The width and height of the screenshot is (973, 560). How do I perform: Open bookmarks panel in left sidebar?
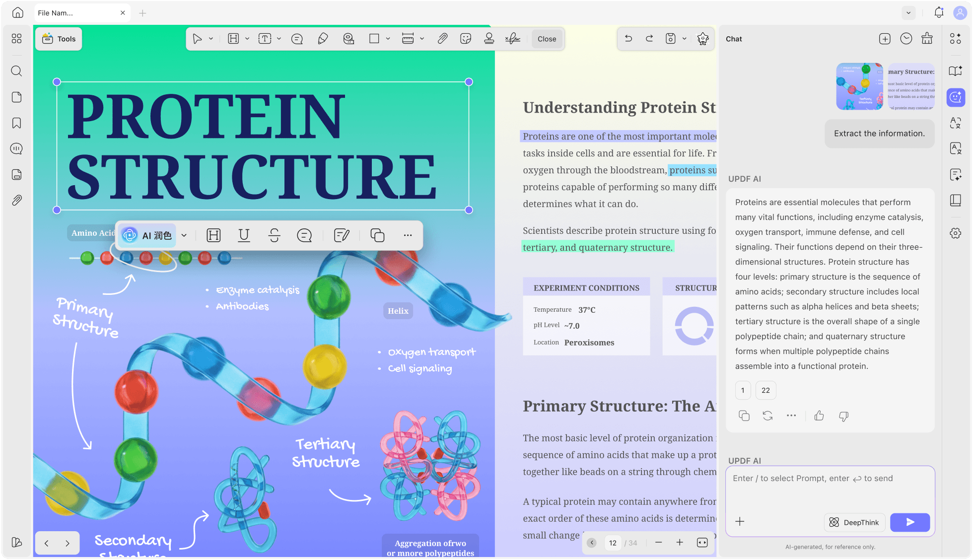tap(17, 123)
